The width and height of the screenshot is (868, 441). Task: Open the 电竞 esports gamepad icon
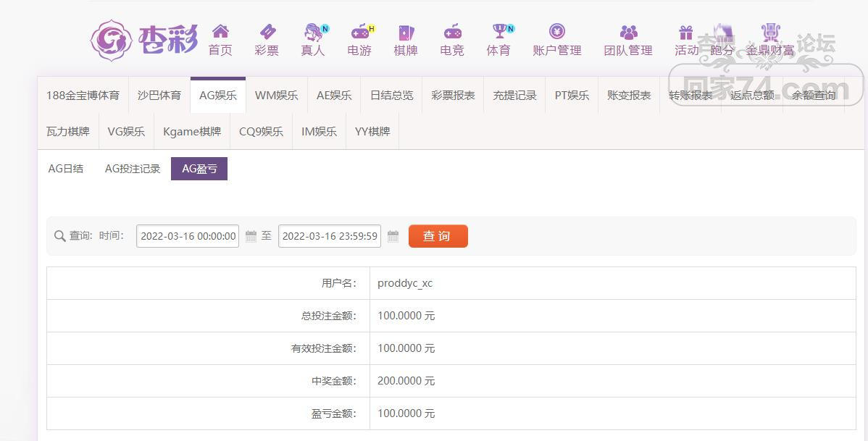pos(452,32)
